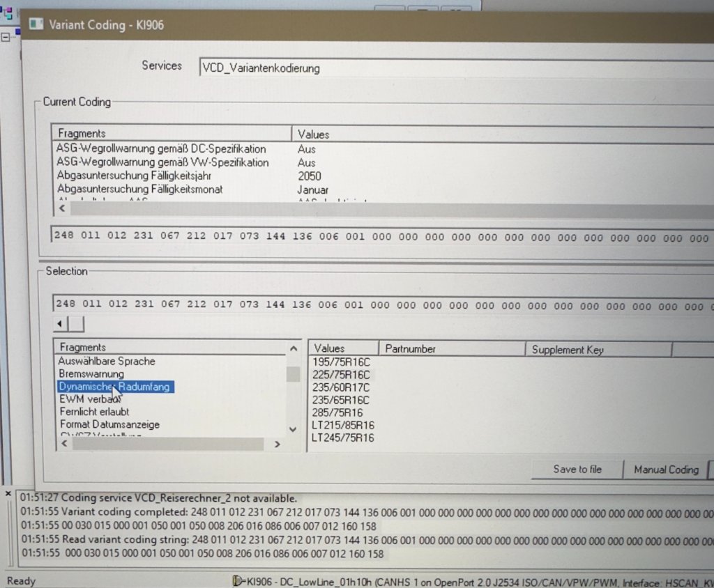The width and height of the screenshot is (714, 588).
Task: Click left arrow of the Selection coding string scrollbar
Action: click(61, 324)
